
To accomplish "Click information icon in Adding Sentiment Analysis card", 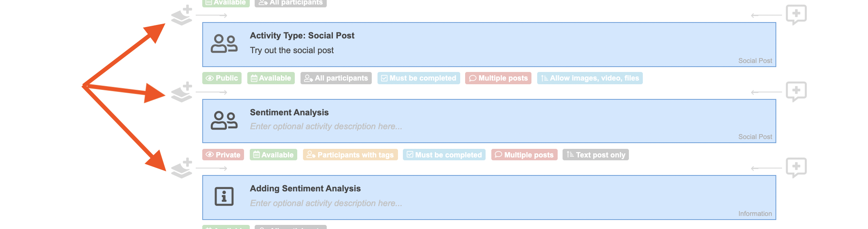I will (x=224, y=197).
